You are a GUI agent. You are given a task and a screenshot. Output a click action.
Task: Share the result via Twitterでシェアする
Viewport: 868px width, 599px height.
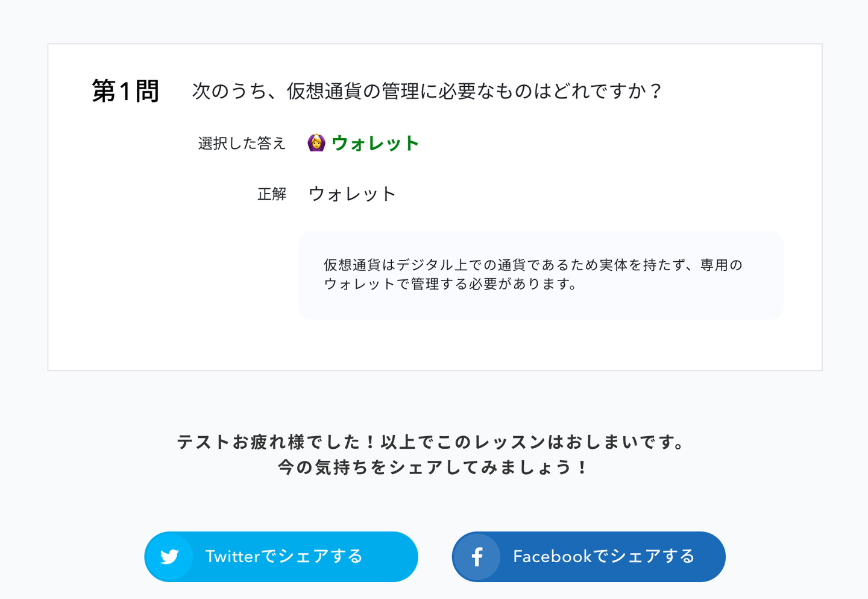point(283,556)
